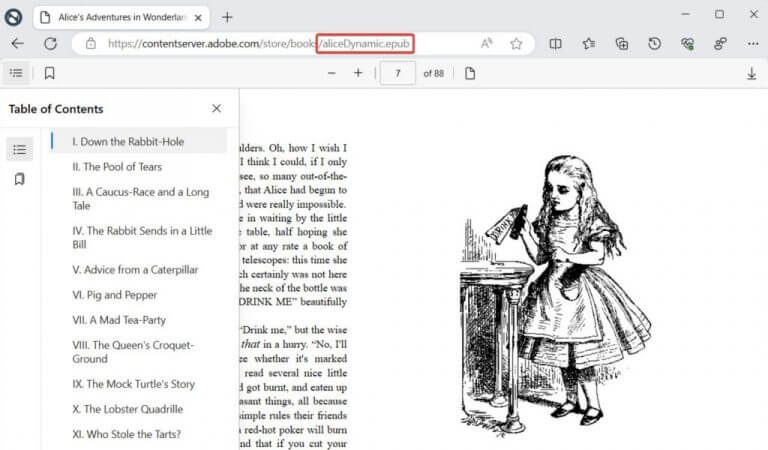Zoom in using the plus button

point(358,73)
